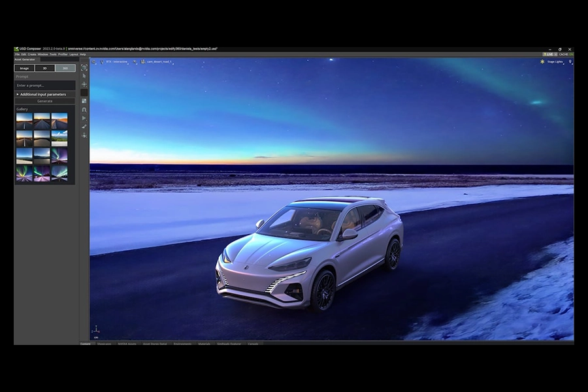Image resolution: width=588 pixels, height=392 pixels.
Task: Click the Enter a prompt field
Action: click(45, 86)
